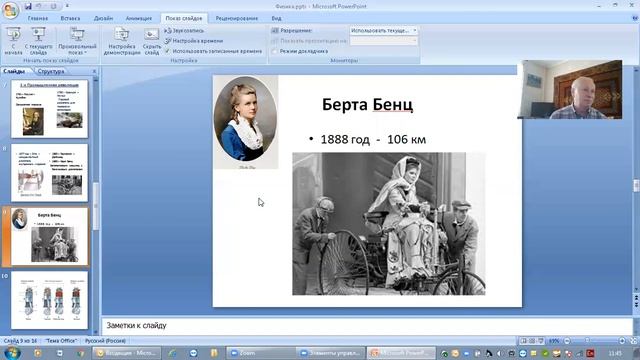Select slide thumbnail number 8
Image resolution: width=640 pixels, height=360 pixels.
[49, 173]
